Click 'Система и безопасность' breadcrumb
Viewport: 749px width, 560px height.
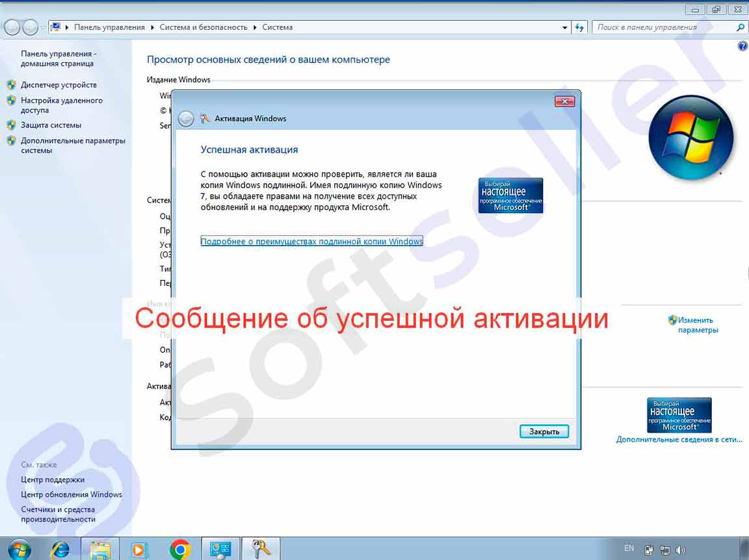pyautogui.click(x=205, y=27)
